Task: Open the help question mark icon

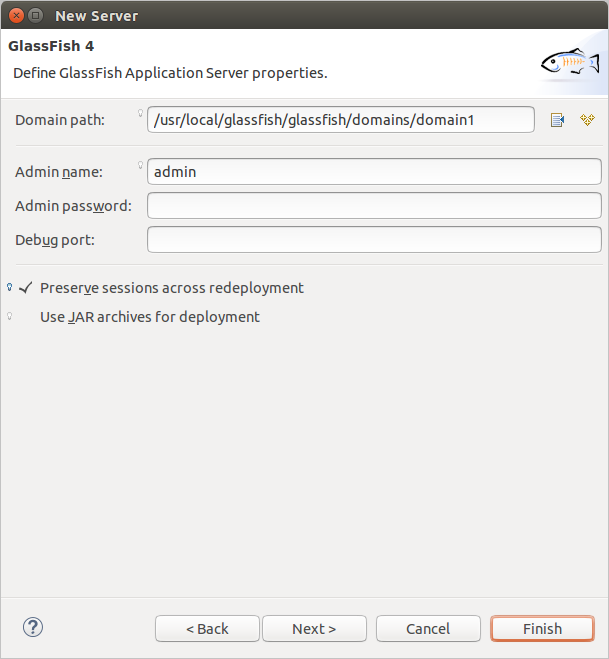Action: tap(32, 627)
